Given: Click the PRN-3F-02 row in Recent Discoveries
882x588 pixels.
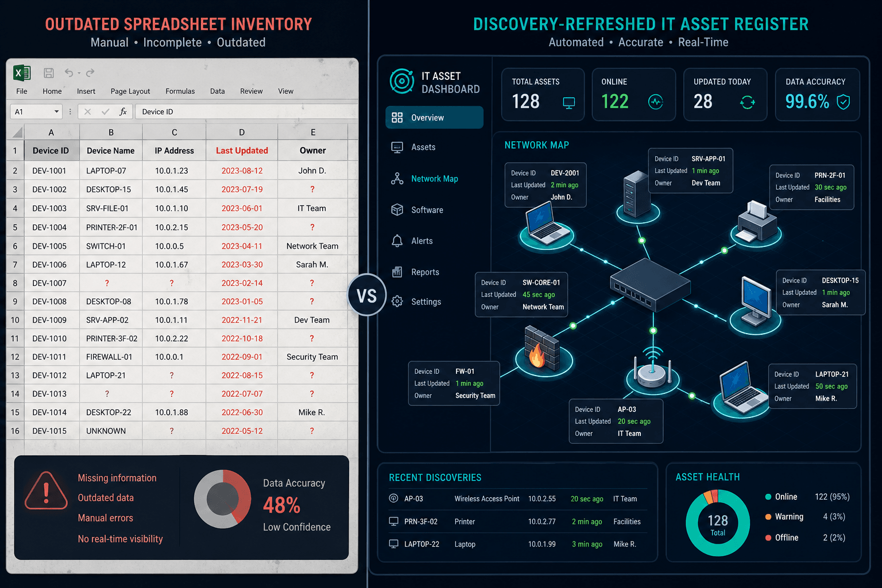Looking at the screenshot, I should point(517,521).
